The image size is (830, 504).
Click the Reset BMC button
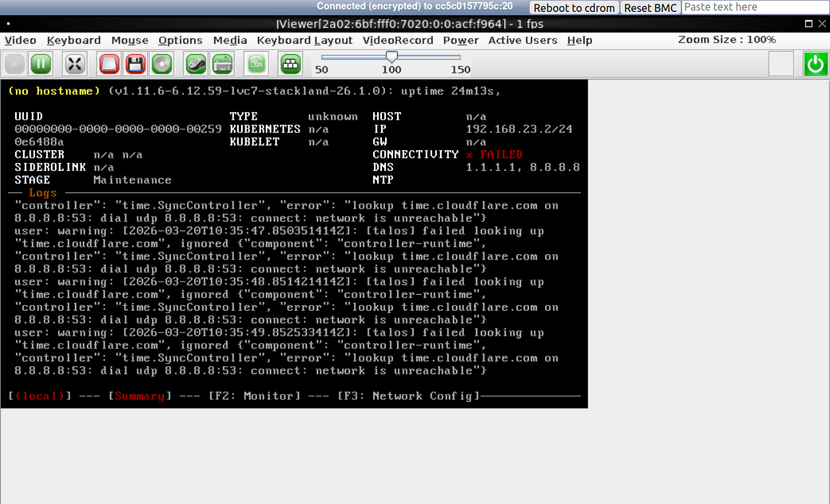(x=650, y=8)
